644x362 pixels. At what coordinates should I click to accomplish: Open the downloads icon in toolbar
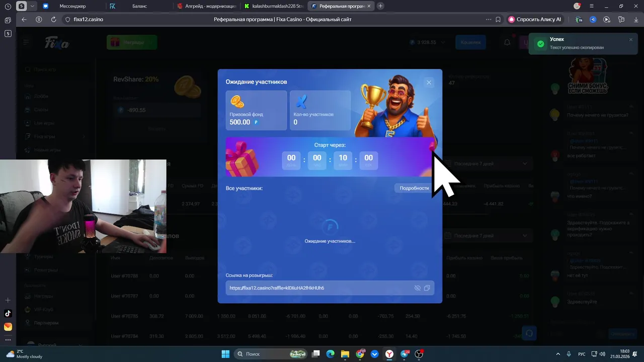635,19
